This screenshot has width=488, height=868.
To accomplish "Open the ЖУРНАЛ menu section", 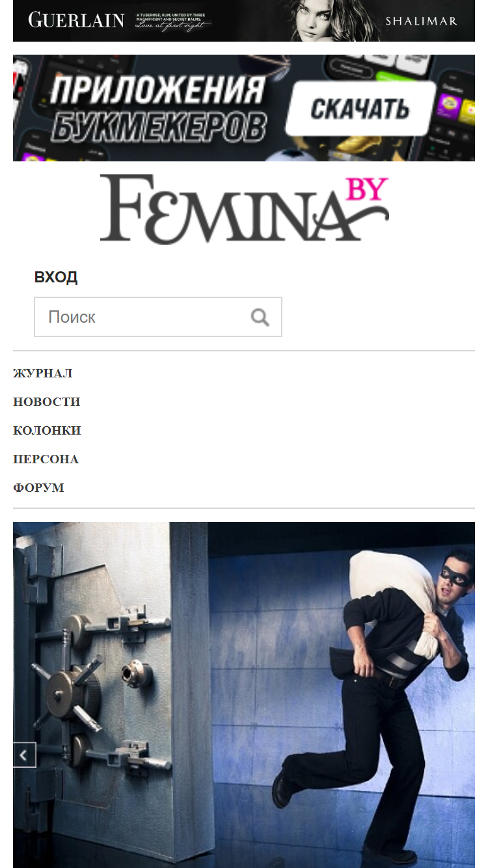I will click(43, 373).
